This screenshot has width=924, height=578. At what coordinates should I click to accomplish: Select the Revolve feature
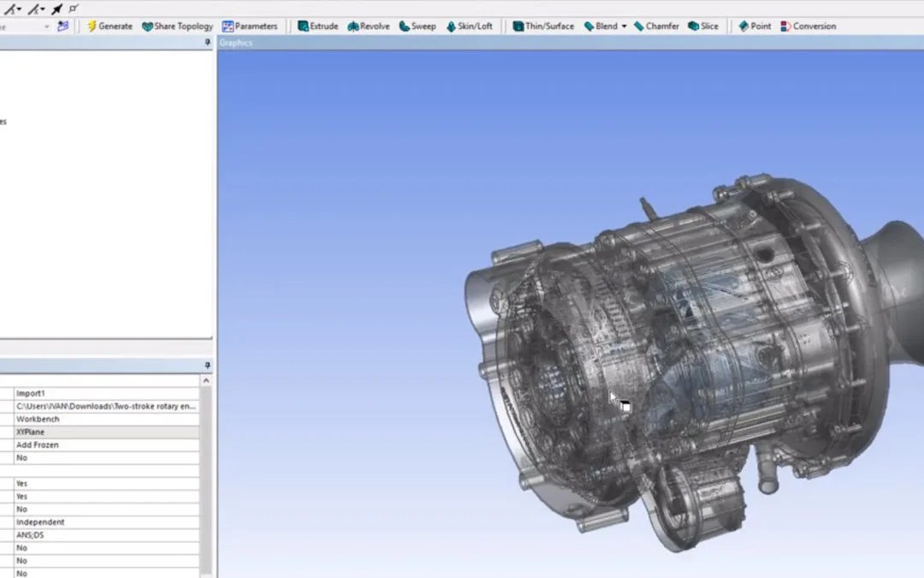tap(368, 26)
